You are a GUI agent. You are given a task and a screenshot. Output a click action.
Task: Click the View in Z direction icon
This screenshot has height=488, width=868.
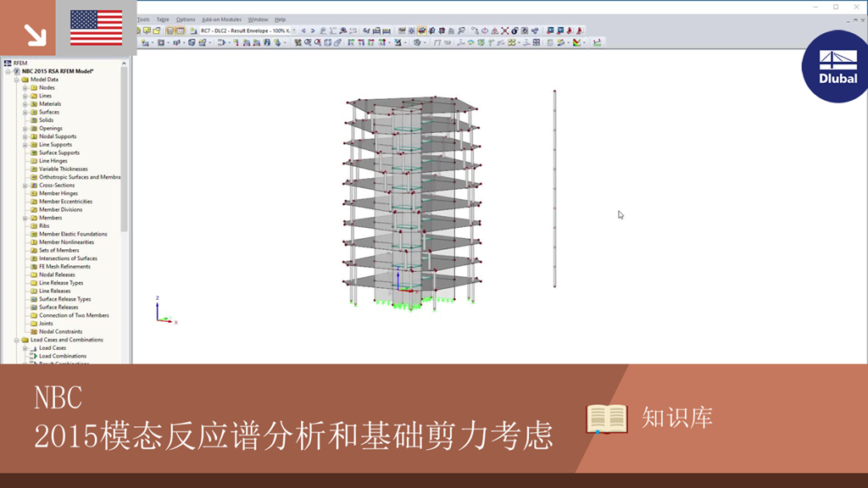370,42
